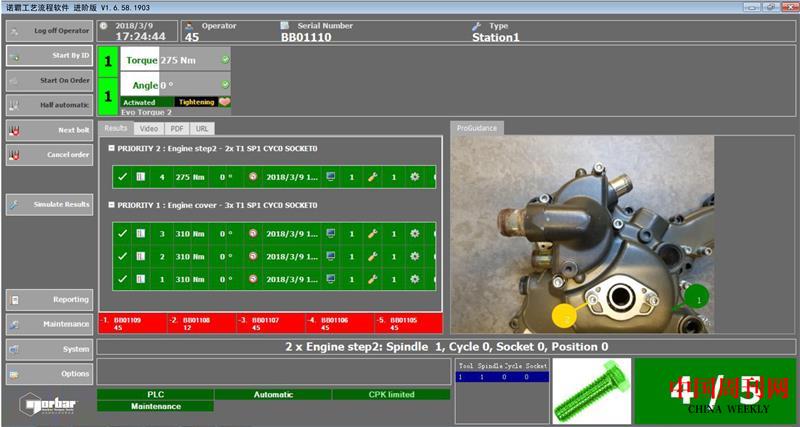Click the gear icon in the 275 Nm row
Viewport: 800px width, 427px height.
(413, 177)
